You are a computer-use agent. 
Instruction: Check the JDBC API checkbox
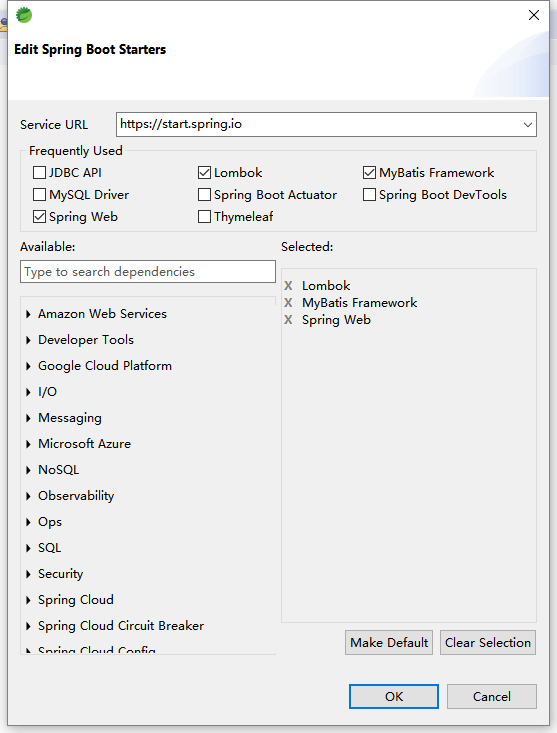[x=39, y=172]
